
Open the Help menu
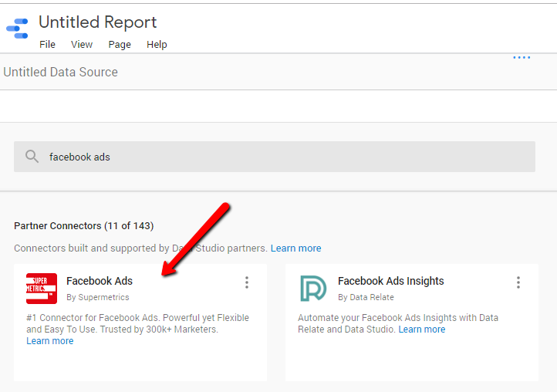coord(157,45)
